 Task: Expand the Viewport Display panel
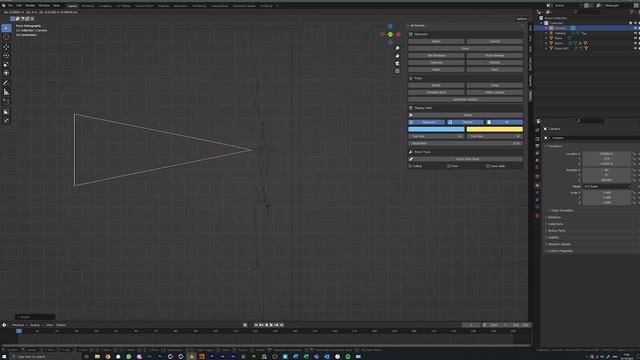[559, 244]
